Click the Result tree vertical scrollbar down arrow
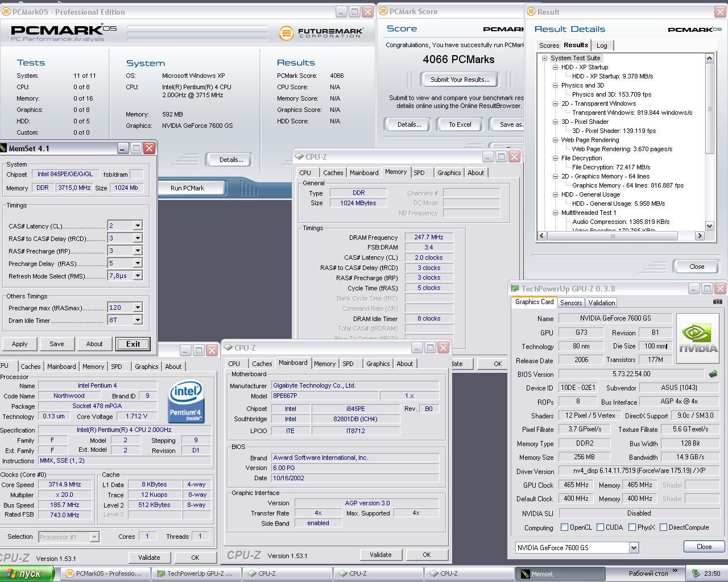This screenshot has height=582, width=728. coord(709,226)
